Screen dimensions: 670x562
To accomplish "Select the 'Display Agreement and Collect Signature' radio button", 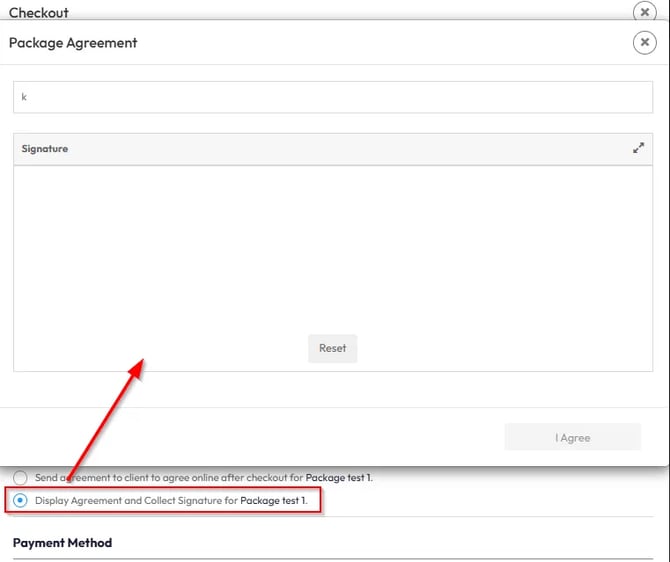I will click(21, 500).
